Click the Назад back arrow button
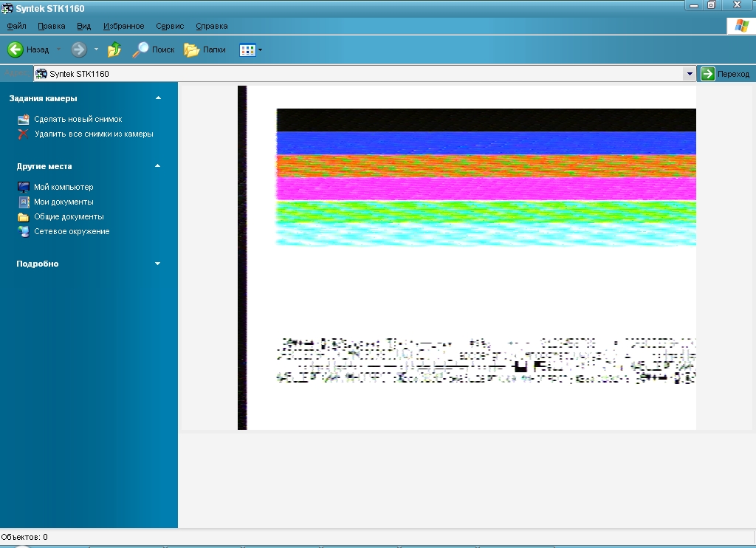This screenshot has height=548, width=756. [16, 49]
